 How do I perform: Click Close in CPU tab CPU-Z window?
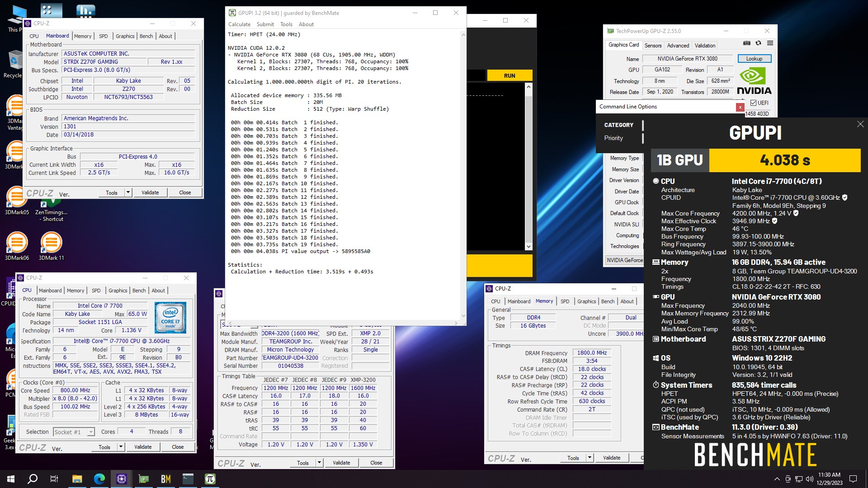[178, 447]
